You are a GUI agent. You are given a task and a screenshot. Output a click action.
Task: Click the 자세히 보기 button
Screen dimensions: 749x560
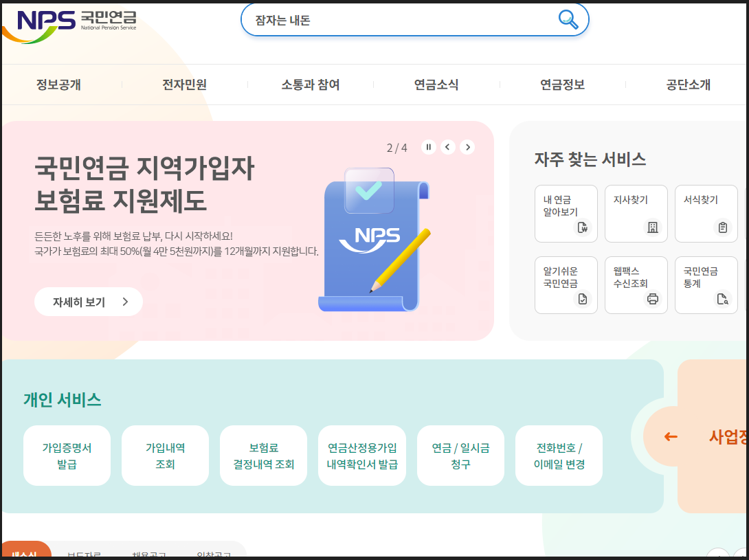[x=88, y=301]
